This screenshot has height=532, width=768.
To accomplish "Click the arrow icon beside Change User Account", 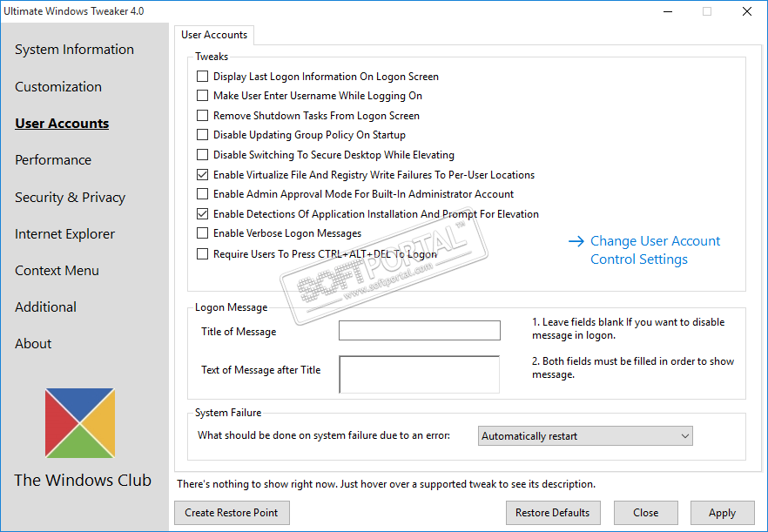I will click(576, 241).
